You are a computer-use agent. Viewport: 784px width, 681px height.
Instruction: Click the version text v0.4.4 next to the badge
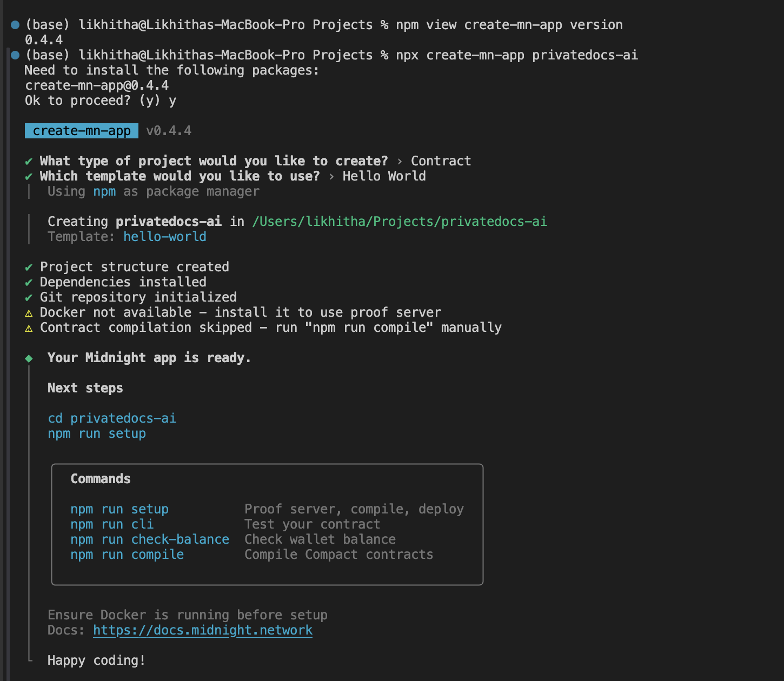tap(169, 131)
